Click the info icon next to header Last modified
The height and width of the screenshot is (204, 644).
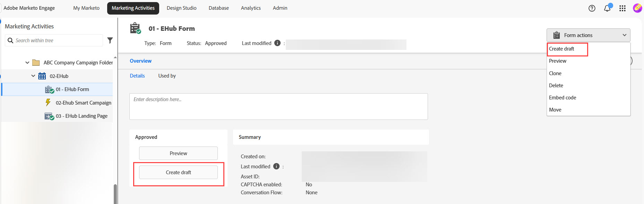tap(277, 43)
